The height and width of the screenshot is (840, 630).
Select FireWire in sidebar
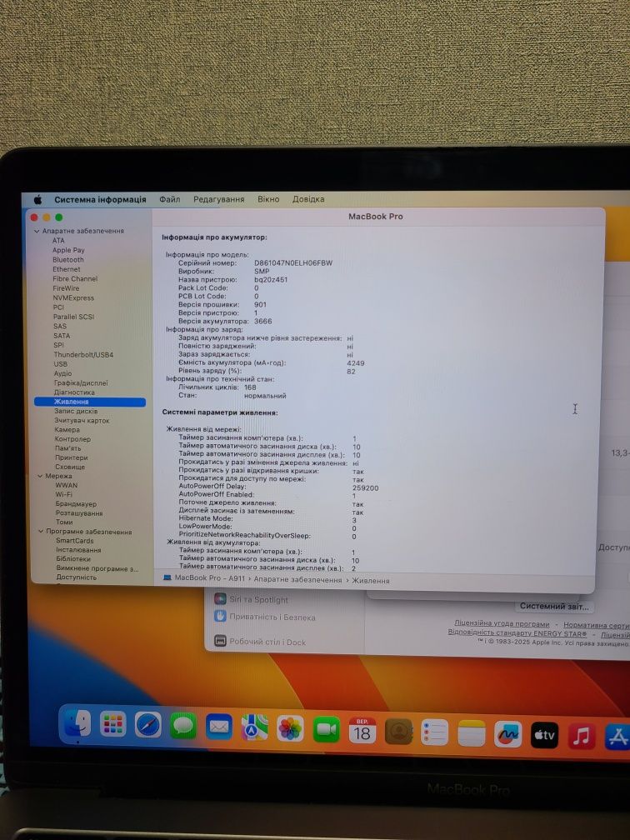coord(66,288)
